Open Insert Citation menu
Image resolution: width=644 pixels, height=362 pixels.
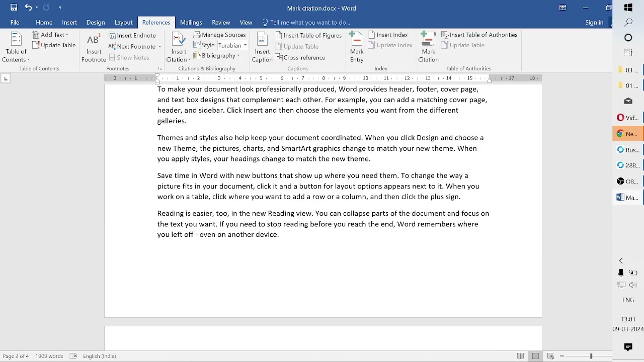click(179, 47)
